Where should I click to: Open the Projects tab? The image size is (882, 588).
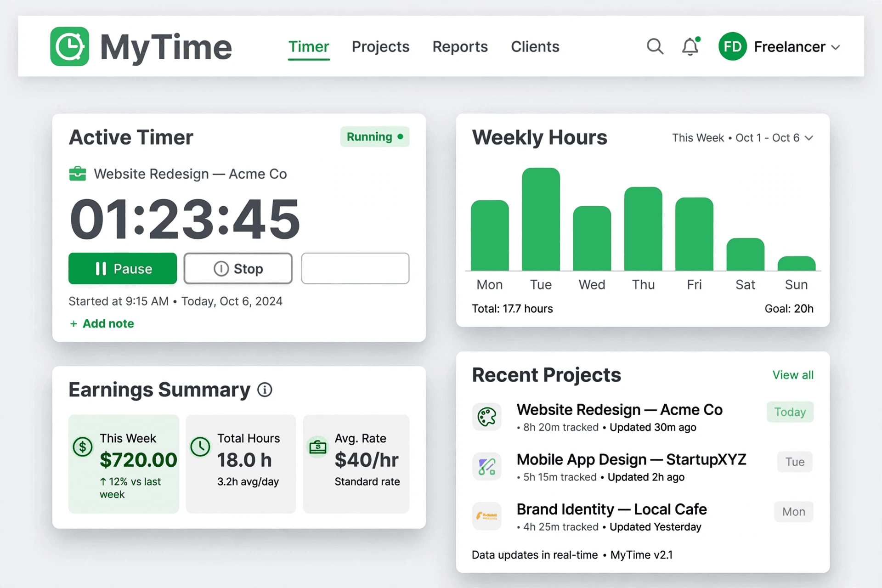click(x=380, y=47)
